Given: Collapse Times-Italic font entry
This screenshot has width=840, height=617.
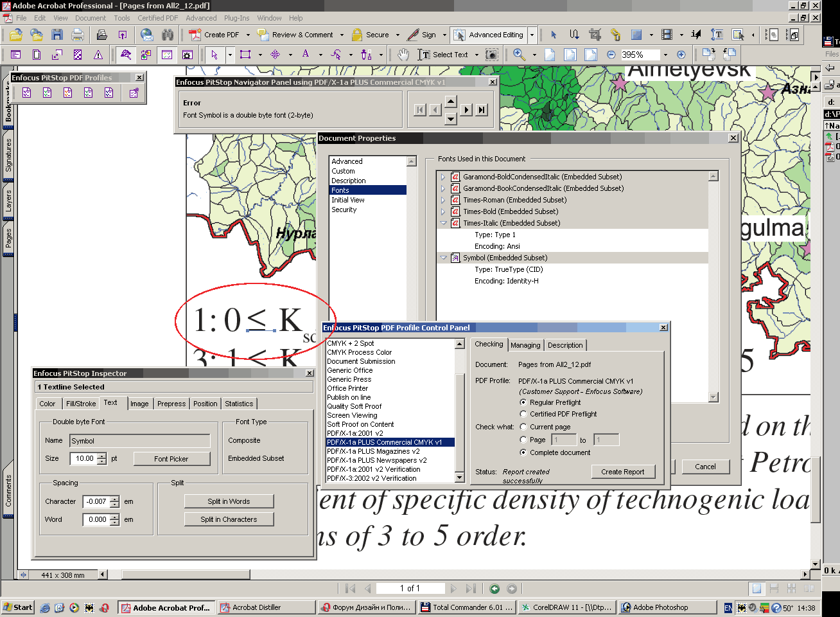Looking at the screenshot, I should tap(443, 223).
